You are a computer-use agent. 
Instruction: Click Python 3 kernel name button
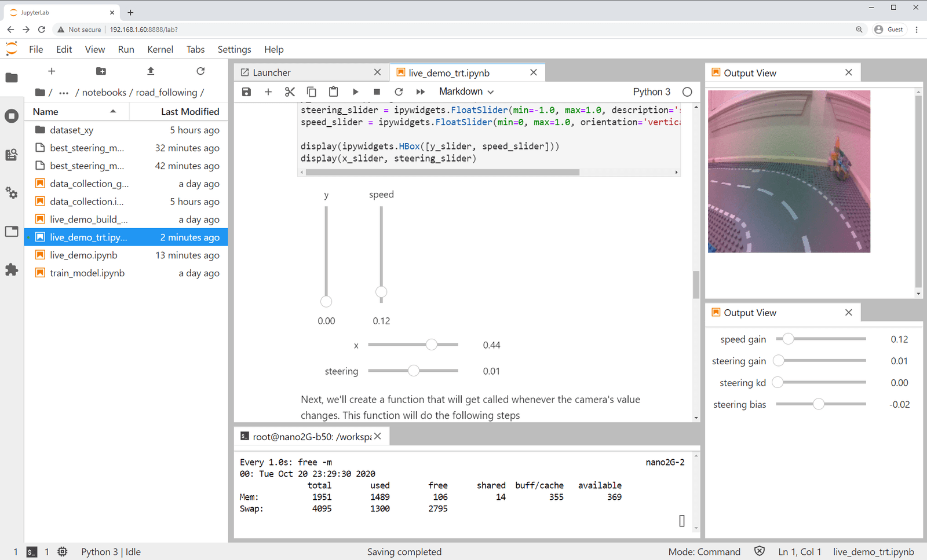click(652, 91)
